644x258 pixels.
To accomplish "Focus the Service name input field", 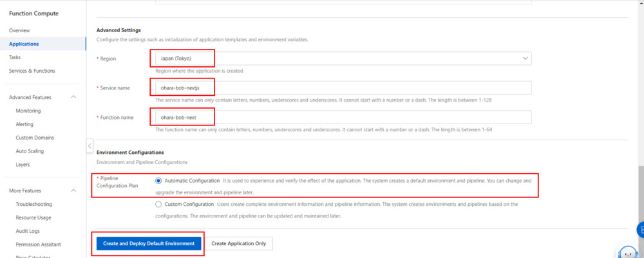I will pyautogui.click(x=343, y=88).
